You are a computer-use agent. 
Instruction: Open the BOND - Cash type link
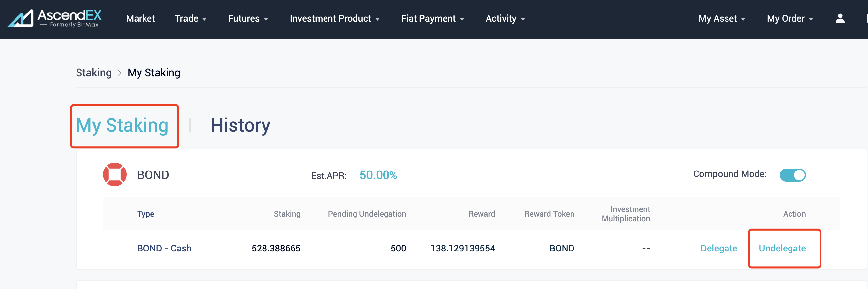pos(164,248)
